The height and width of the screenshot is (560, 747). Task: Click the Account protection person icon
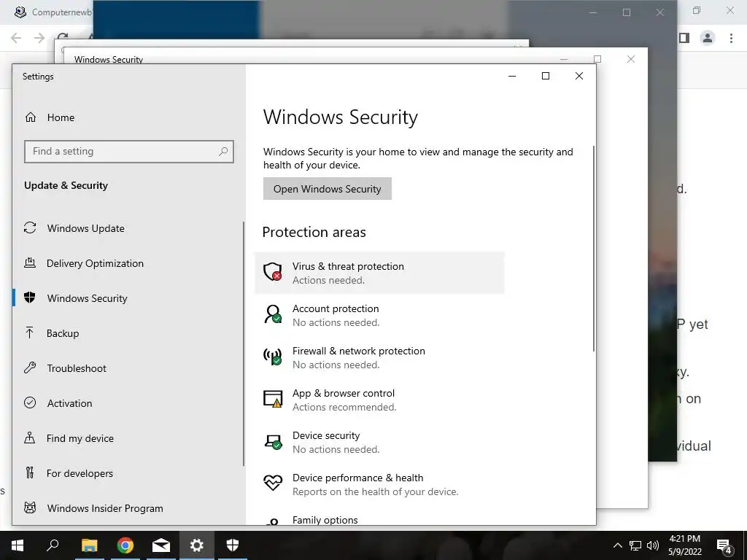coord(273,315)
